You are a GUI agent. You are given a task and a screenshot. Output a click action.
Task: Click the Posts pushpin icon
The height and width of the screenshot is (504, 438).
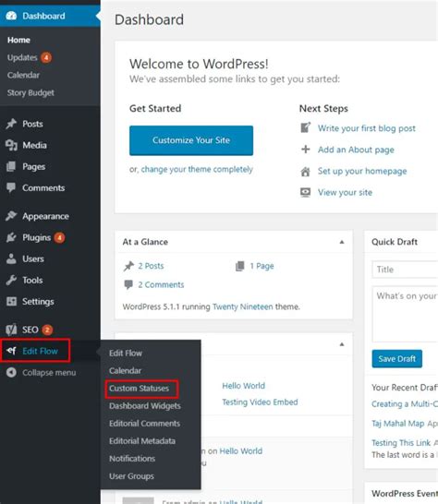point(11,124)
